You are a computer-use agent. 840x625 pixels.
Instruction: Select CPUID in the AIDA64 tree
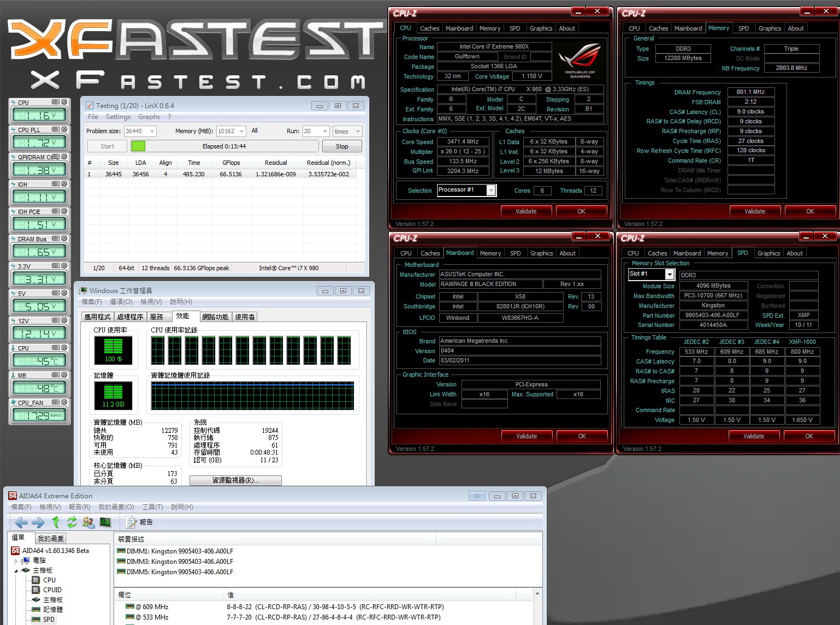(52, 590)
